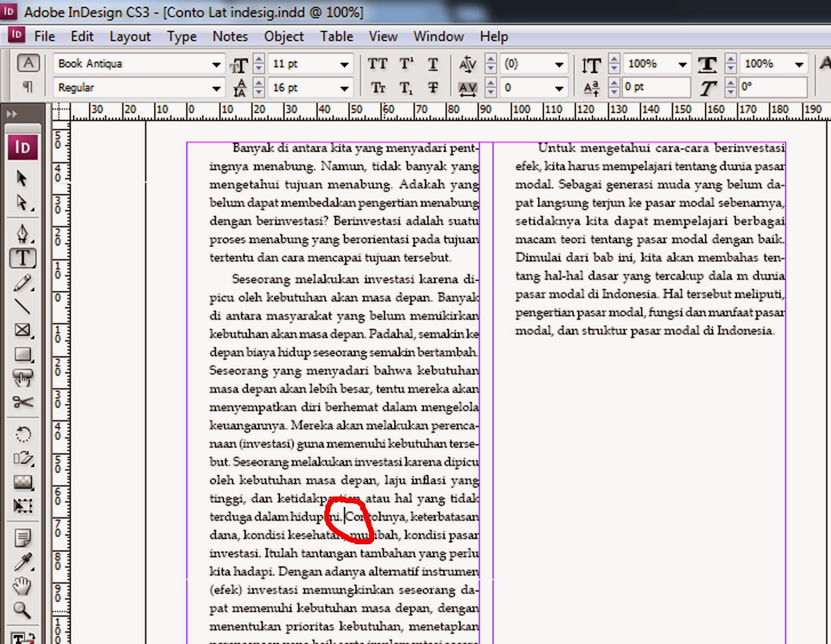Open the Table menu
831x644 pixels.
click(336, 36)
